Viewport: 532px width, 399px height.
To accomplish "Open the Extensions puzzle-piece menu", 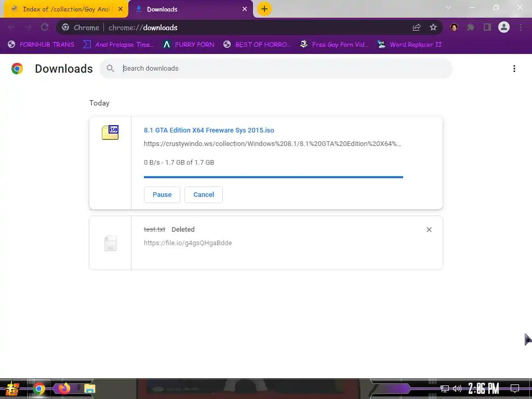I will tap(471, 27).
